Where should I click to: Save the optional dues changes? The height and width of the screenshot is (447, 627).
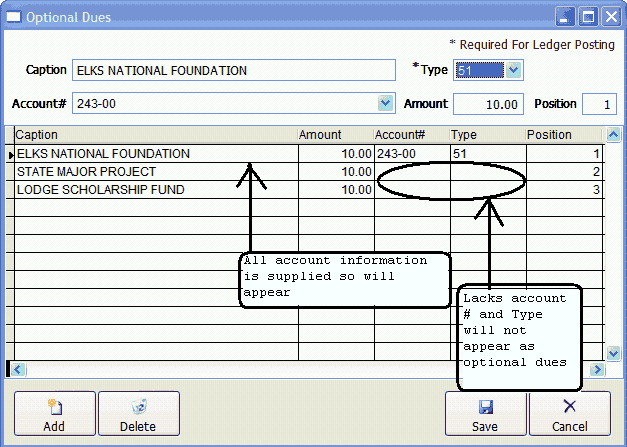(486, 413)
